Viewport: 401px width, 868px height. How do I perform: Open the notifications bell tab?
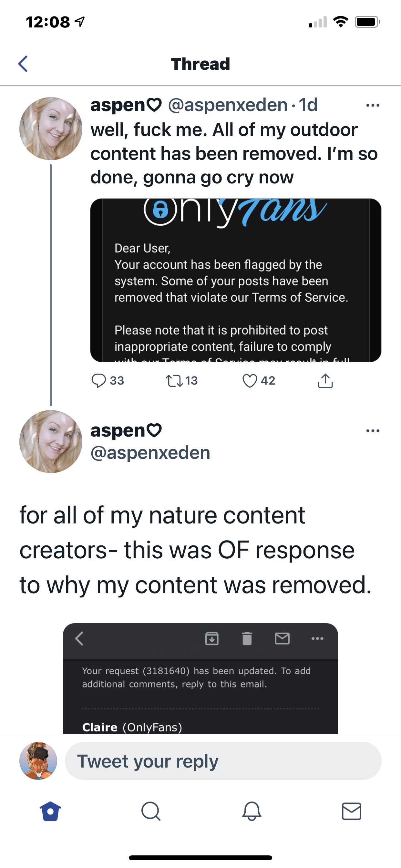tap(252, 811)
